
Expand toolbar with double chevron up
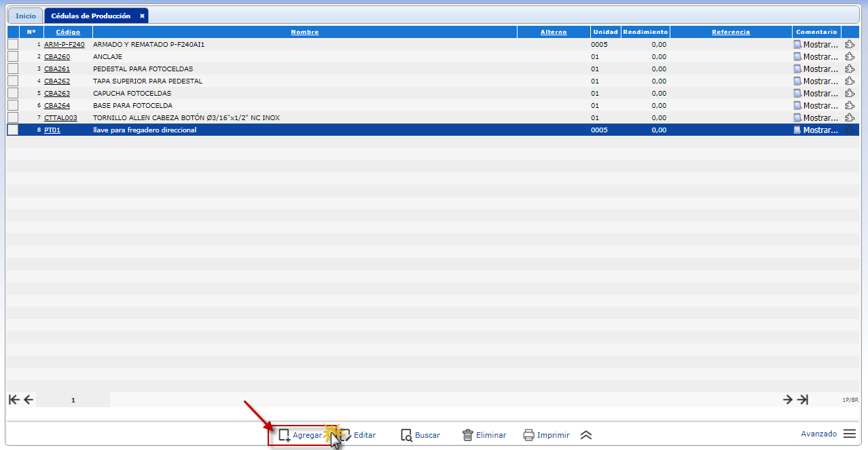click(x=586, y=435)
